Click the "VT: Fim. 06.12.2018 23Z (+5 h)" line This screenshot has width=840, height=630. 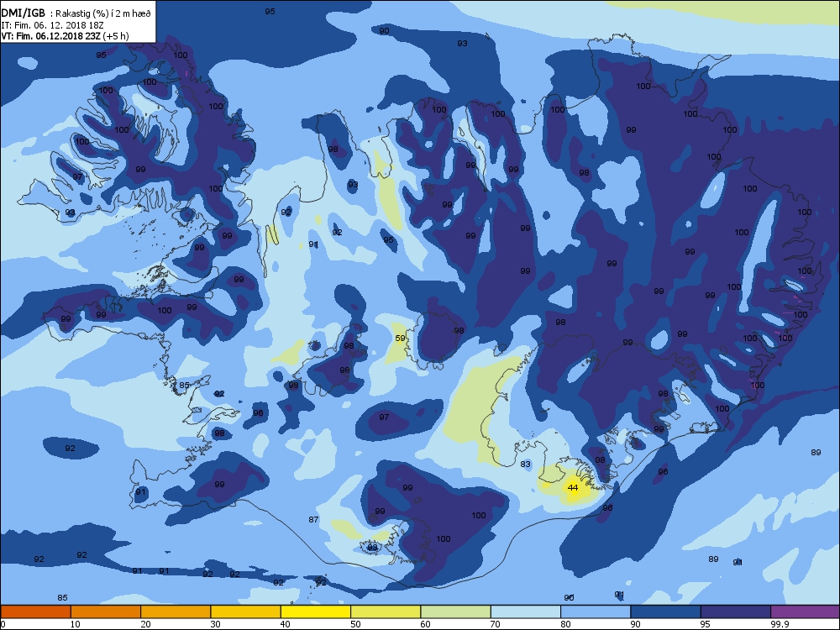(65, 36)
